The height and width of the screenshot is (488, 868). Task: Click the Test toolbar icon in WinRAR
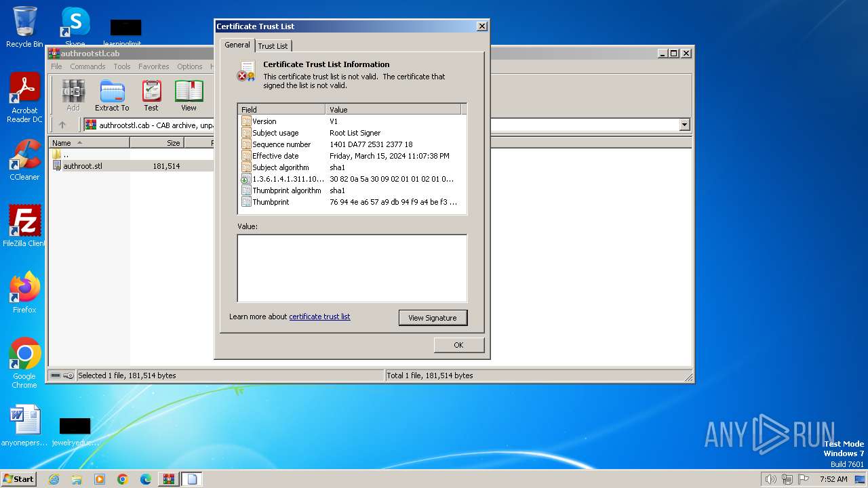(151, 96)
